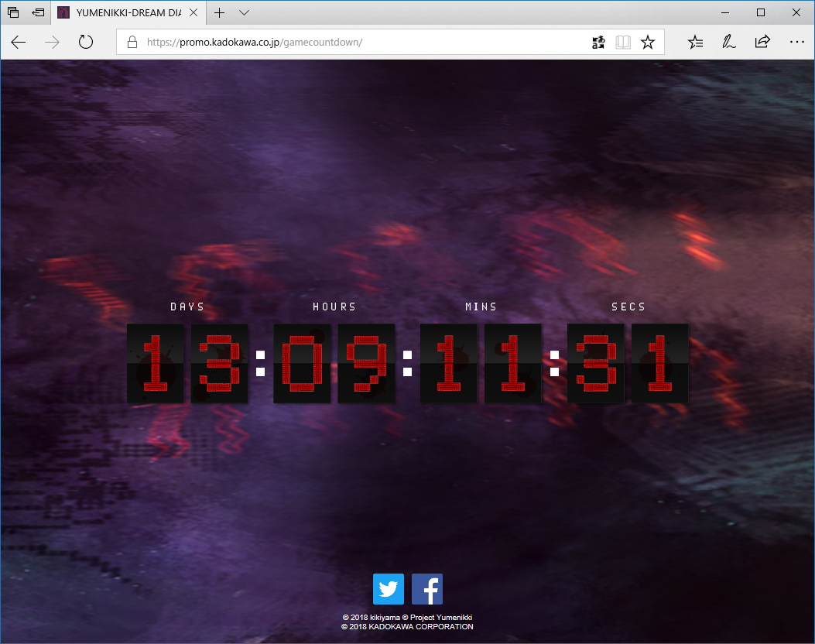Open a new tab
The width and height of the screenshot is (815, 644).
tap(219, 12)
